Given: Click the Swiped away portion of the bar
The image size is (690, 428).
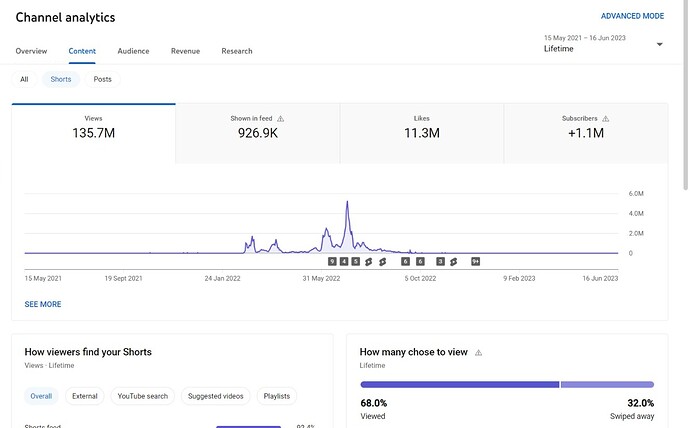Looking at the screenshot, I should point(607,384).
